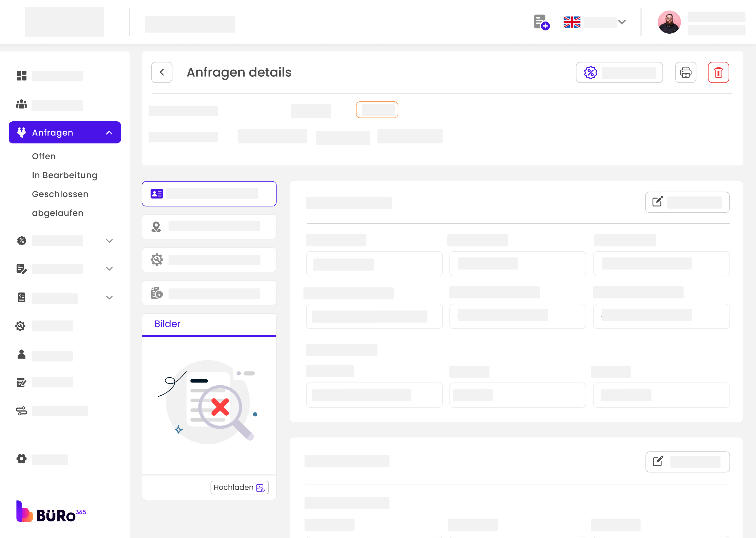The image size is (756, 538).
Task: Click the Hochladen upload button
Action: [239, 488]
